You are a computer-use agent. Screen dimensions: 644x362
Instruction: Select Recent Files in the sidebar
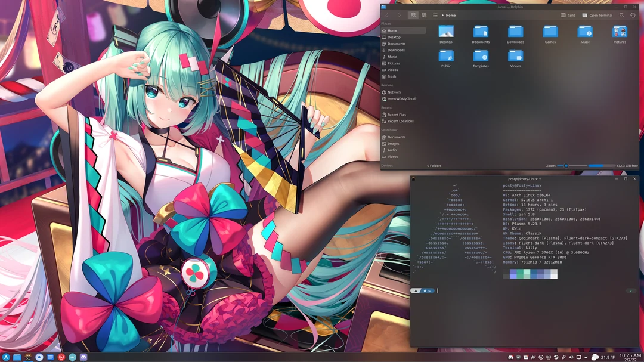[398, 114]
